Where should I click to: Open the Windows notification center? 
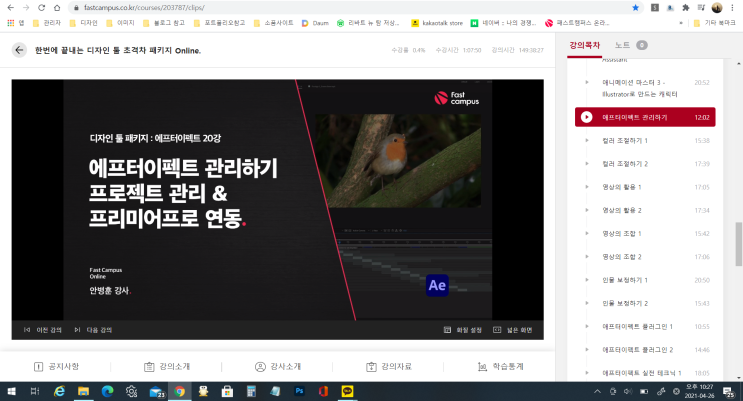click(728, 392)
